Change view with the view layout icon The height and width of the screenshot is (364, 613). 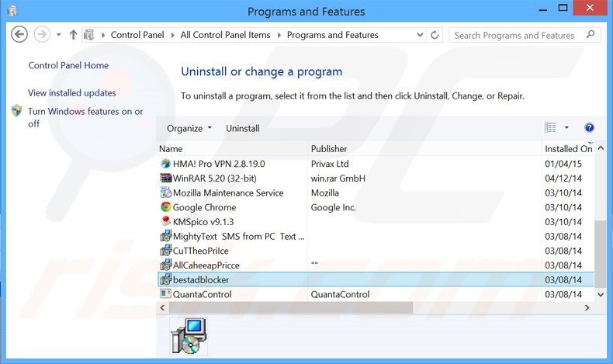(x=550, y=127)
